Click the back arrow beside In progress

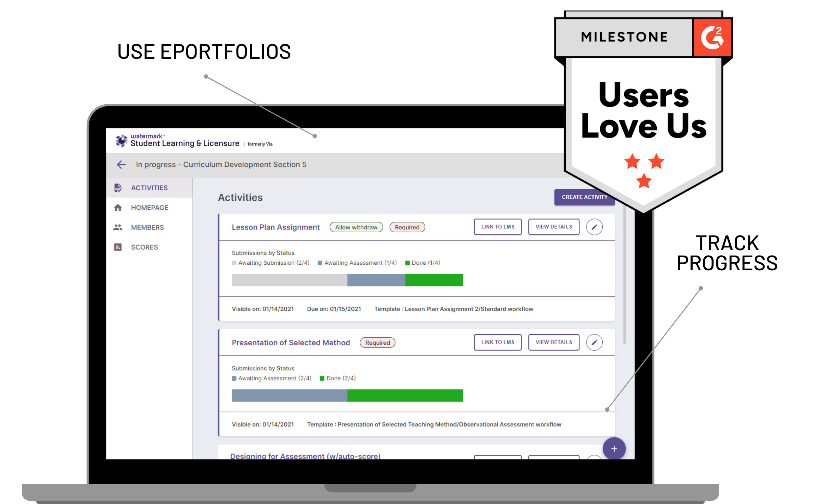pyautogui.click(x=121, y=165)
